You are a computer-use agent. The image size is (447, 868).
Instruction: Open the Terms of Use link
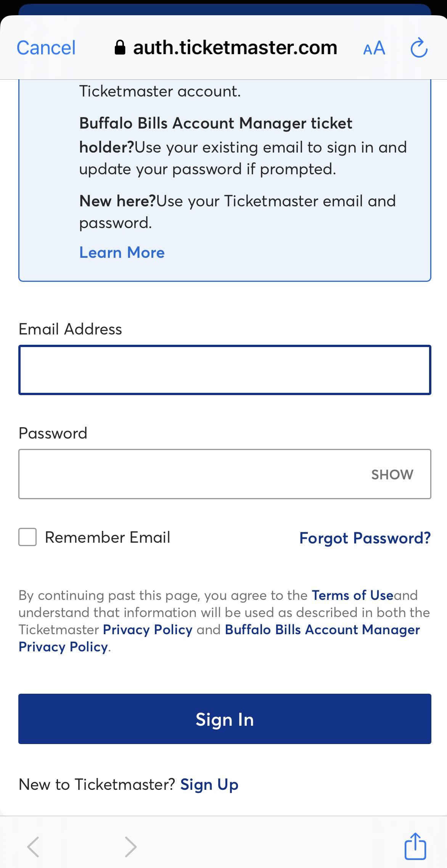(x=352, y=595)
